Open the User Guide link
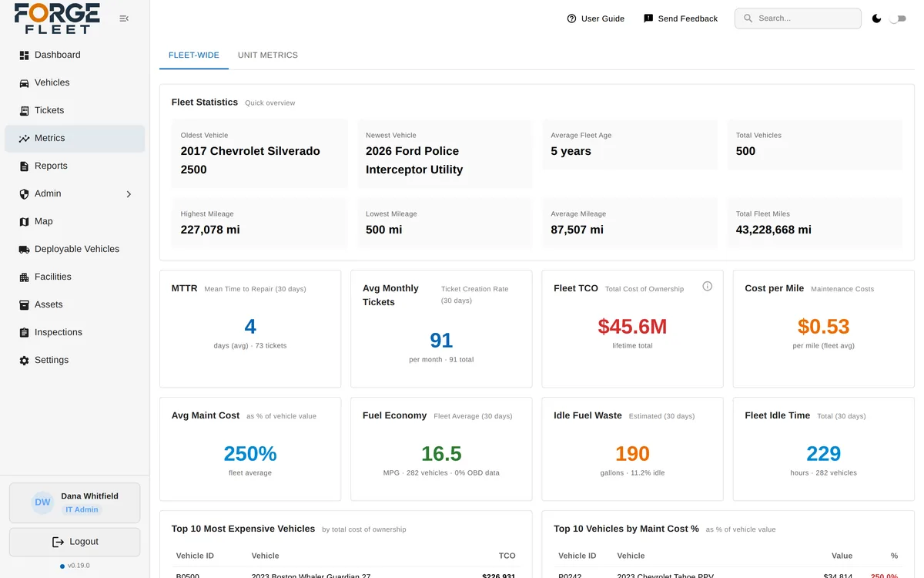This screenshot has height=578, width=924. [x=595, y=18]
